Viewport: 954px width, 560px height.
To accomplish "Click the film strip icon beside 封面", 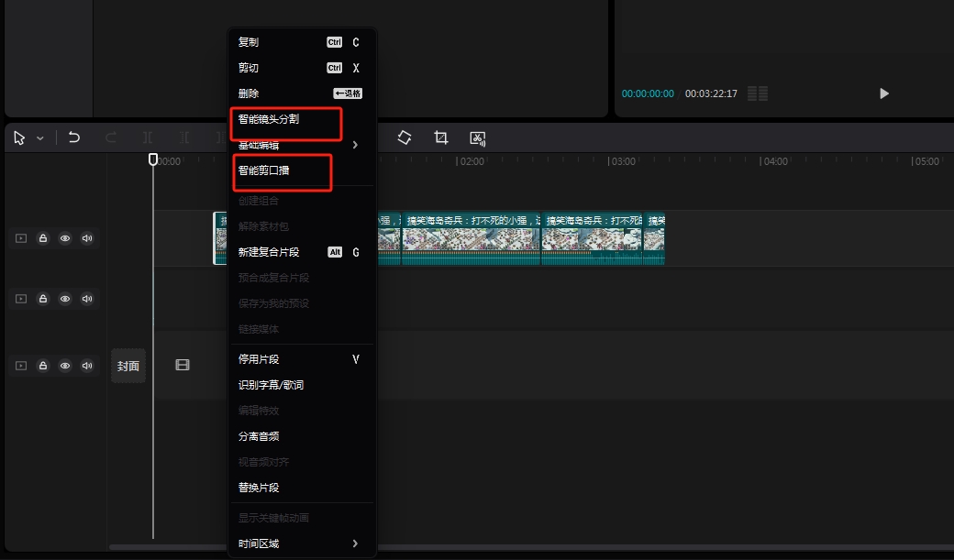I will point(183,365).
